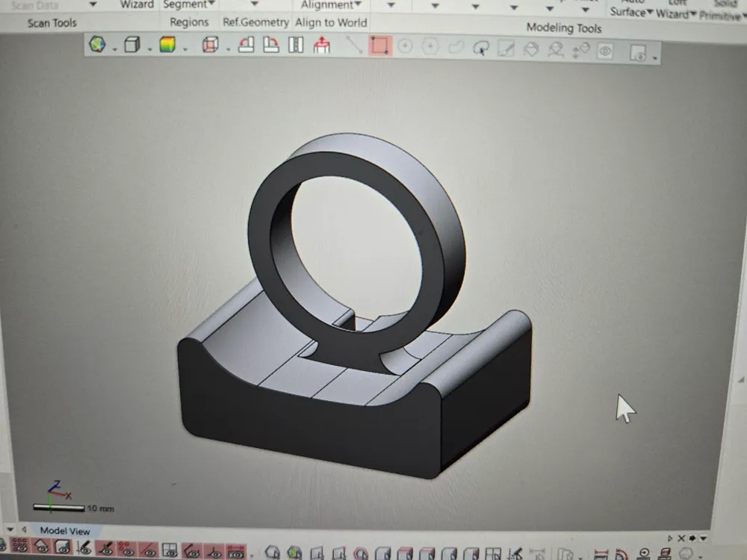The height and width of the screenshot is (560, 747).
Task: Select the Lasso selection with cursor icon
Action: click(480, 48)
